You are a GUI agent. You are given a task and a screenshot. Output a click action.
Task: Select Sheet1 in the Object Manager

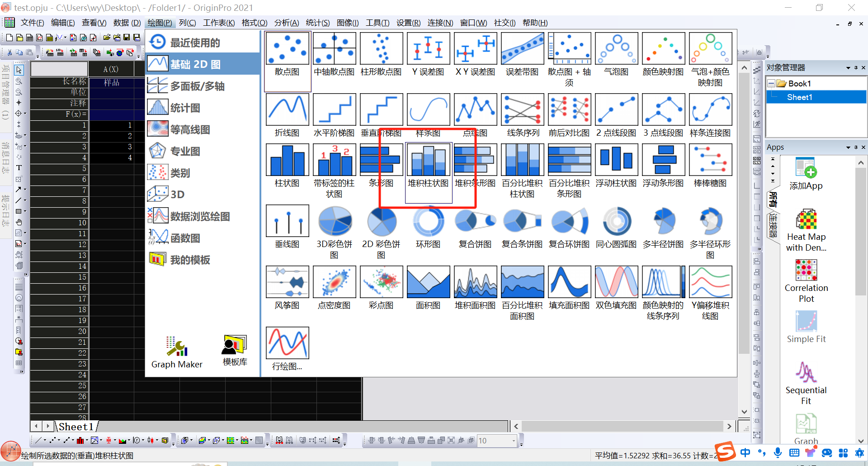pyautogui.click(x=799, y=97)
